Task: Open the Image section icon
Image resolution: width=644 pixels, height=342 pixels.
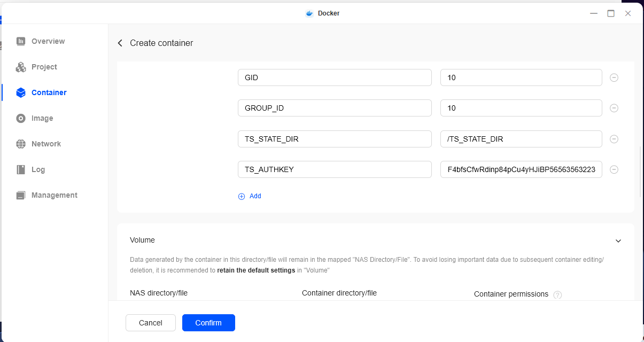Action: coord(21,118)
